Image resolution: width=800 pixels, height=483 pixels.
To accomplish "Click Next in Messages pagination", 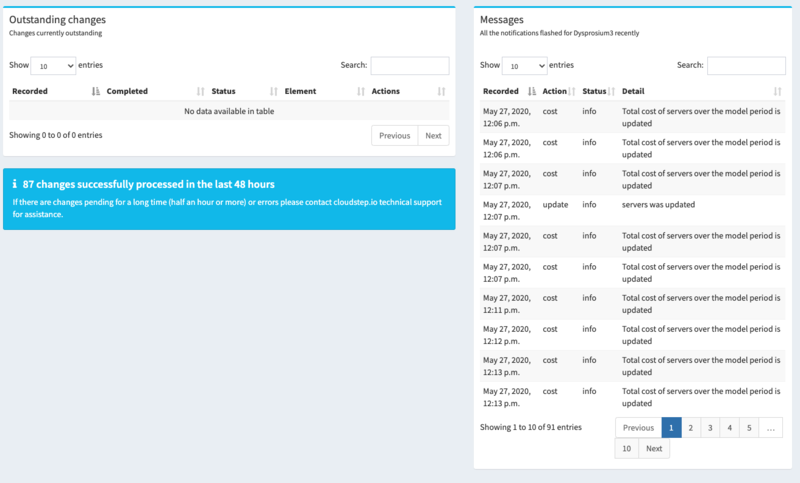I will click(654, 448).
